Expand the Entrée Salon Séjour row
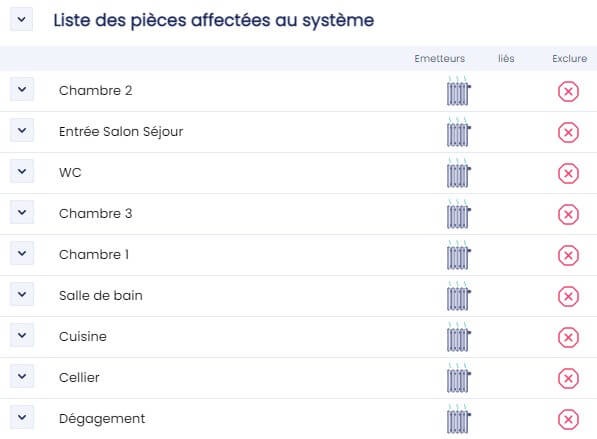597x439 pixels. [x=22, y=130]
